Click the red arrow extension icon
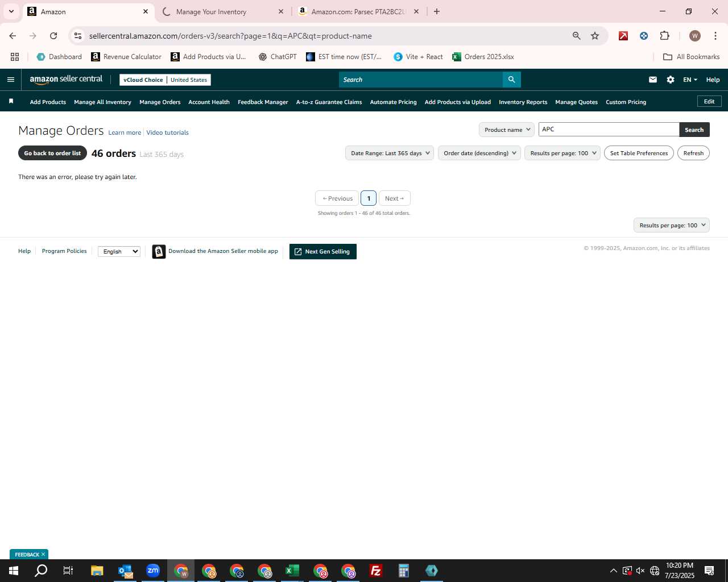 (623, 36)
